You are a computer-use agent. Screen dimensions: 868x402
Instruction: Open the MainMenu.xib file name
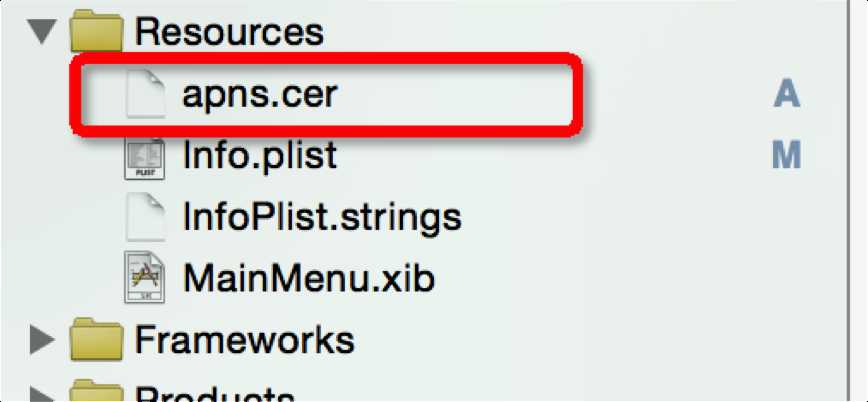(x=308, y=277)
